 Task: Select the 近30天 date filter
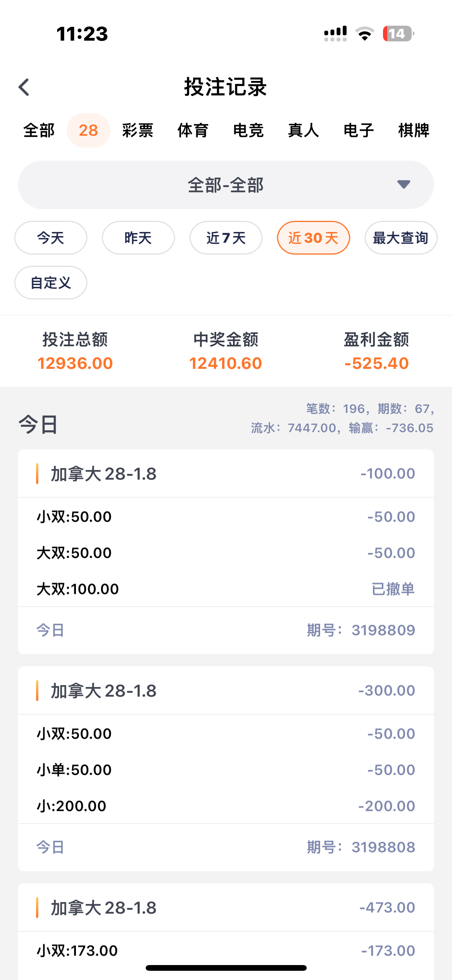pyautogui.click(x=313, y=238)
